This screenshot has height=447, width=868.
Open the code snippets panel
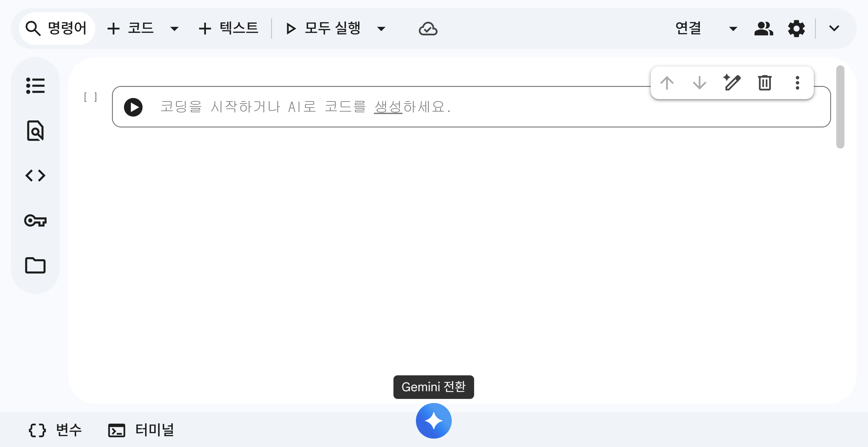tap(35, 176)
